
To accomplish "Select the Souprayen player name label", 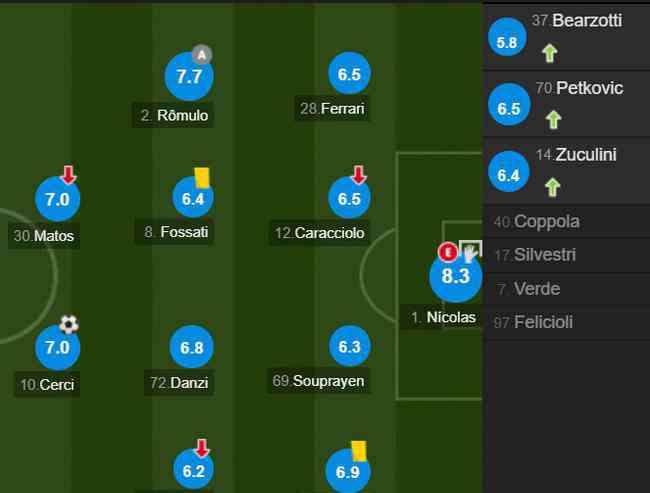I will [x=318, y=381].
